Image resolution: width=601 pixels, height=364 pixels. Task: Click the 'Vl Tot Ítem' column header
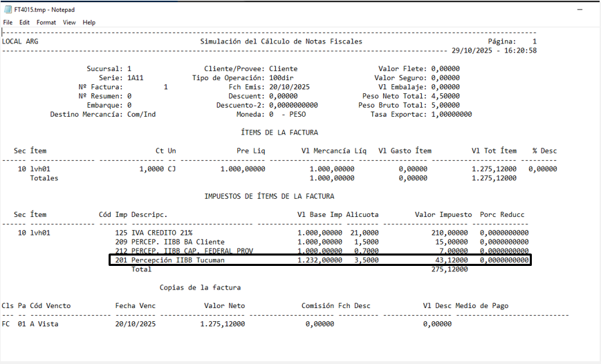pyautogui.click(x=494, y=151)
